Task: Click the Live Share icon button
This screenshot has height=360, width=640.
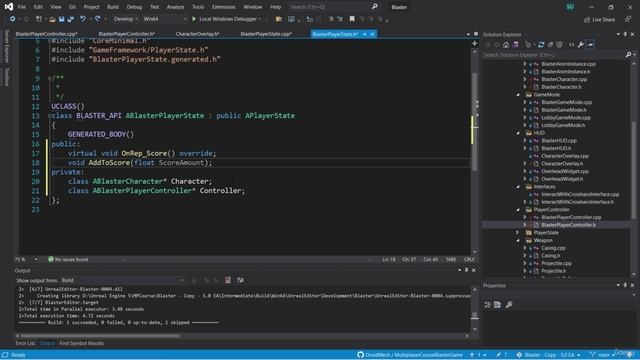Action: pyautogui.click(x=599, y=20)
